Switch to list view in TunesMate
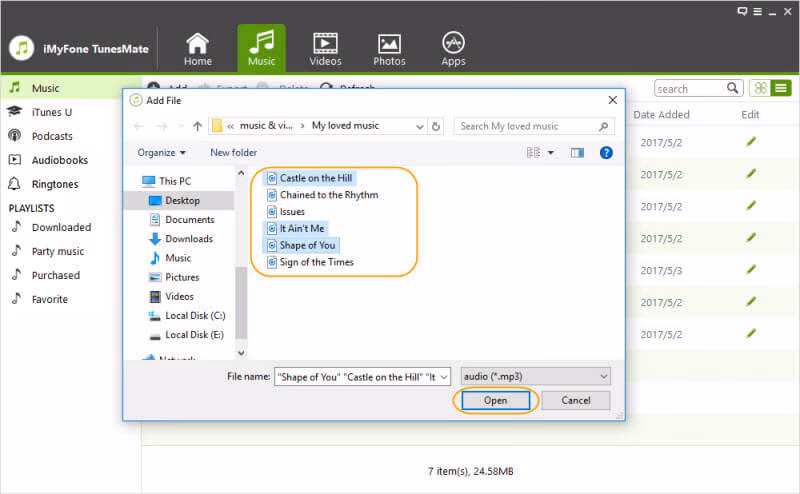This screenshot has width=800, height=494. click(781, 89)
